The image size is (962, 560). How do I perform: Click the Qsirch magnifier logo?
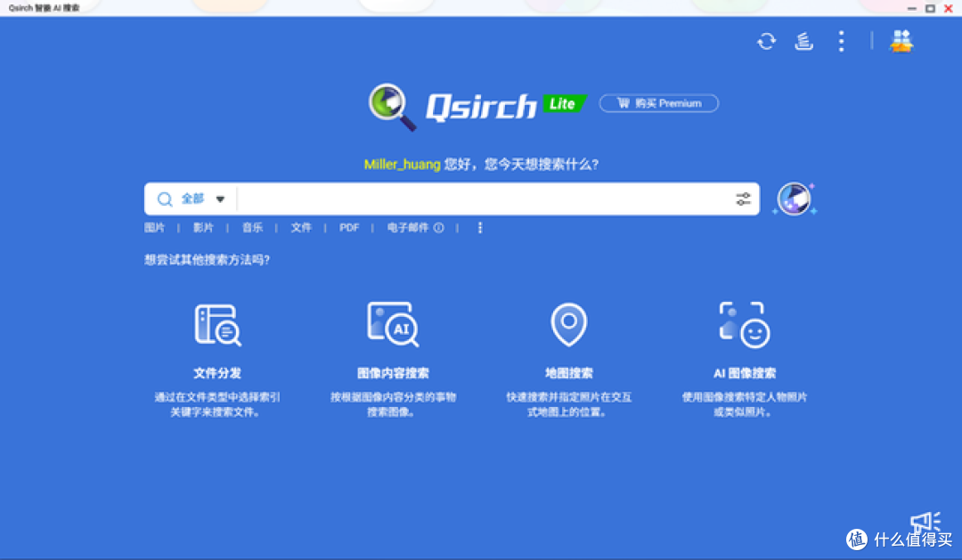(x=393, y=107)
